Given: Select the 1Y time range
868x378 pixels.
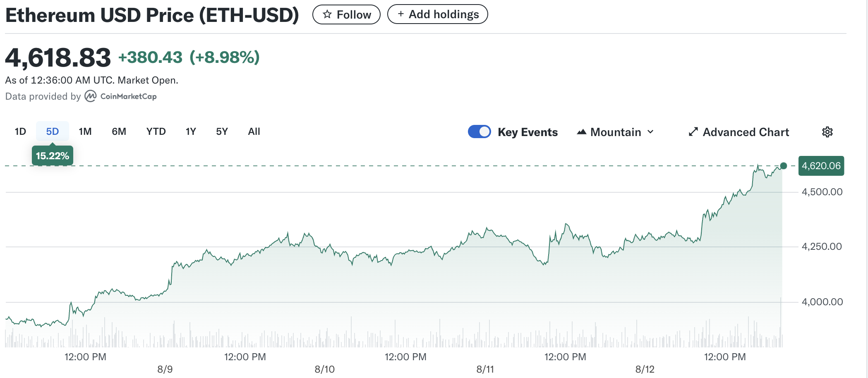Looking at the screenshot, I should pos(191,132).
